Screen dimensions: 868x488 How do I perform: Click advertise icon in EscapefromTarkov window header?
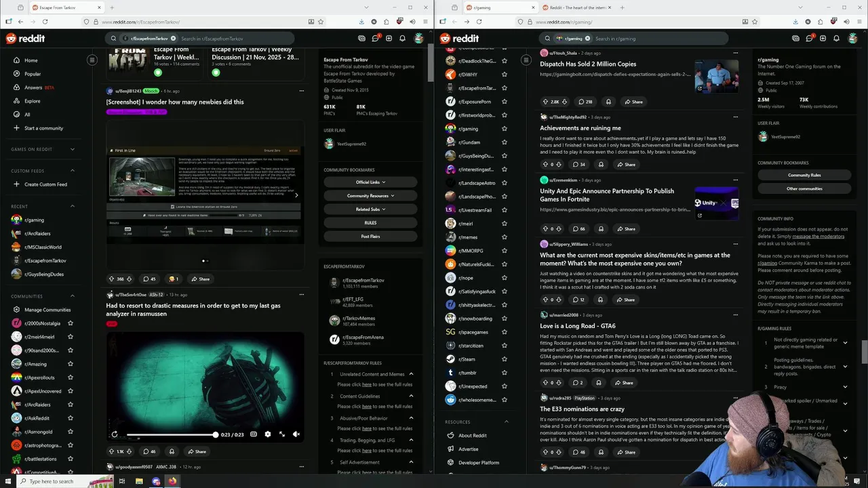click(x=361, y=39)
